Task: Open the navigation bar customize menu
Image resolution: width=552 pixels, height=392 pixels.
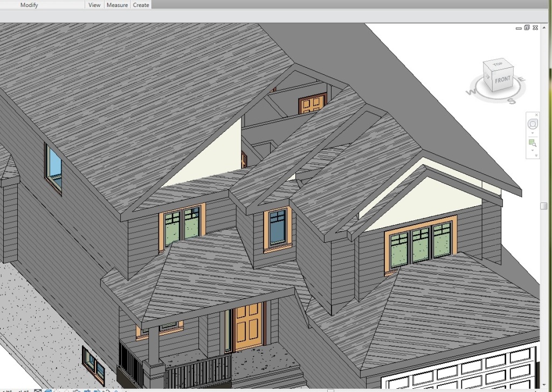Action: pyautogui.click(x=536, y=155)
